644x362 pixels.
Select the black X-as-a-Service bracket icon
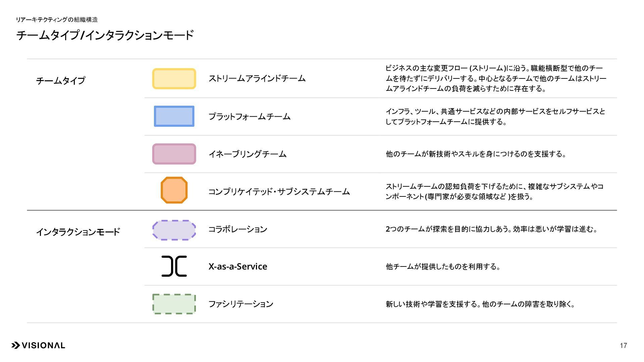(174, 266)
